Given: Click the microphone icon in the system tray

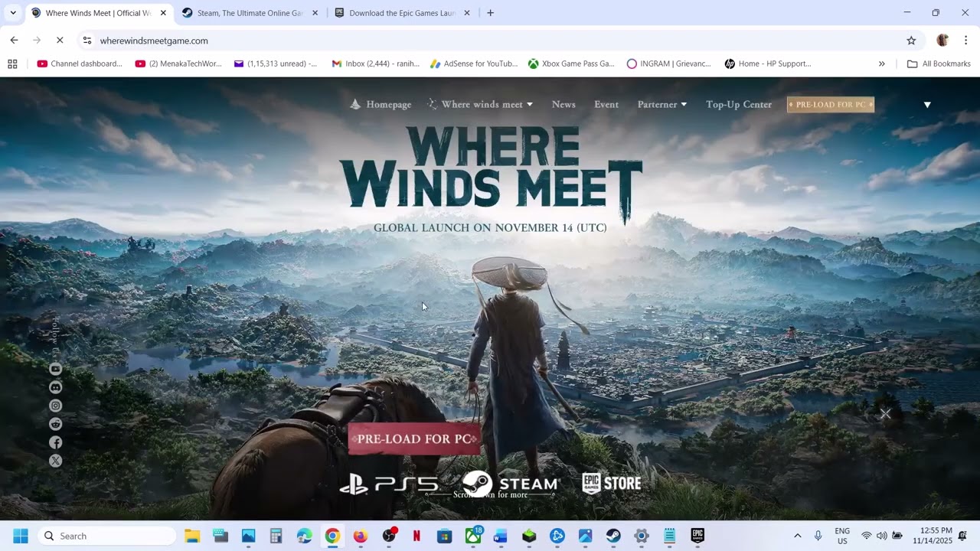Looking at the screenshot, I should [x=818, y=536].
